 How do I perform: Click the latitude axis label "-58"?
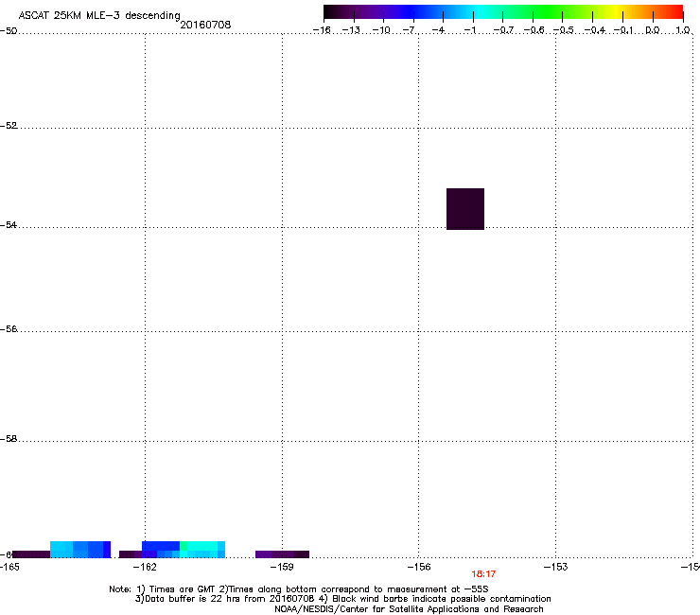(x=9, y=439)
